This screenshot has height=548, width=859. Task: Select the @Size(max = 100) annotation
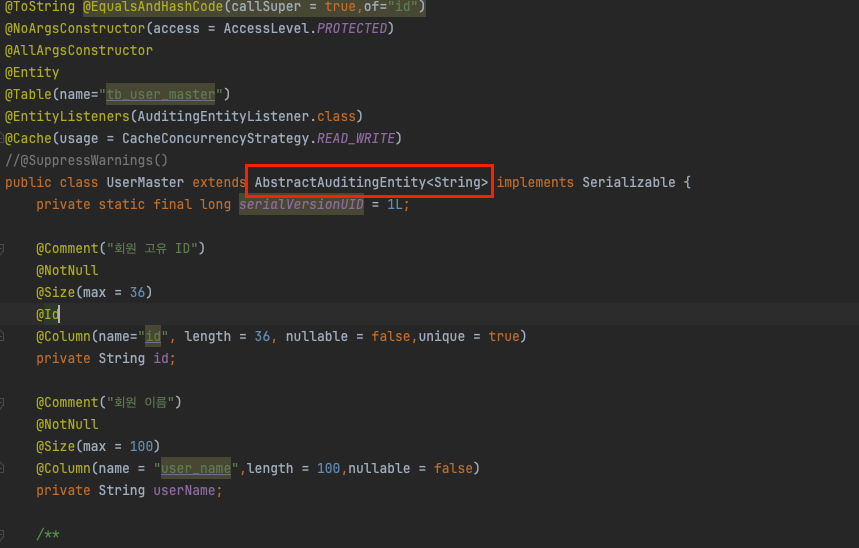[98, 446]
